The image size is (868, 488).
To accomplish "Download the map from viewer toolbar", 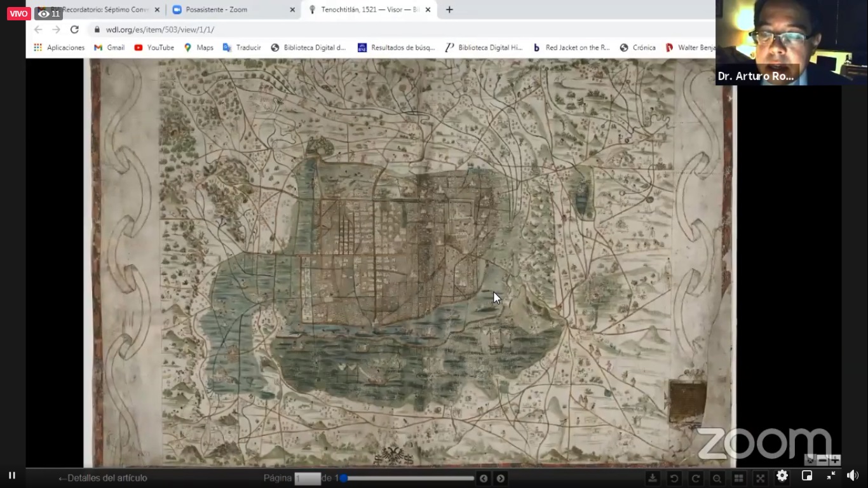I will tap(653, 478).
